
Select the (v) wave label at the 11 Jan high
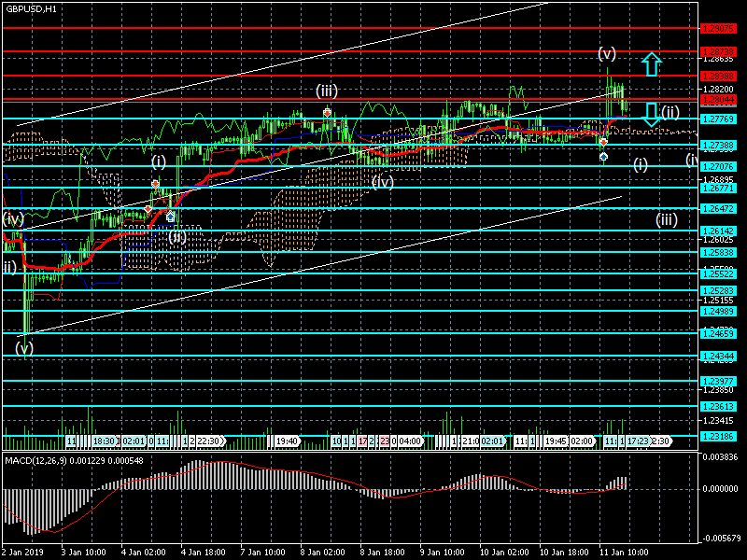coord(607,54)
